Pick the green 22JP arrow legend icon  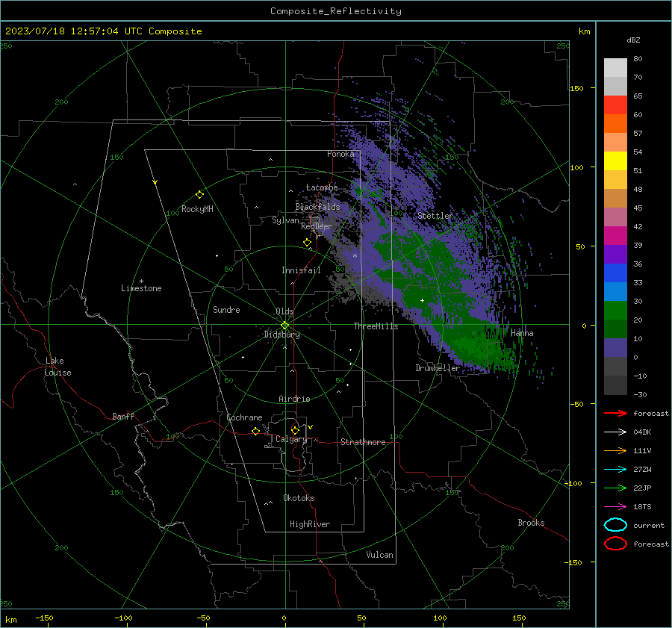pos(615,488)
